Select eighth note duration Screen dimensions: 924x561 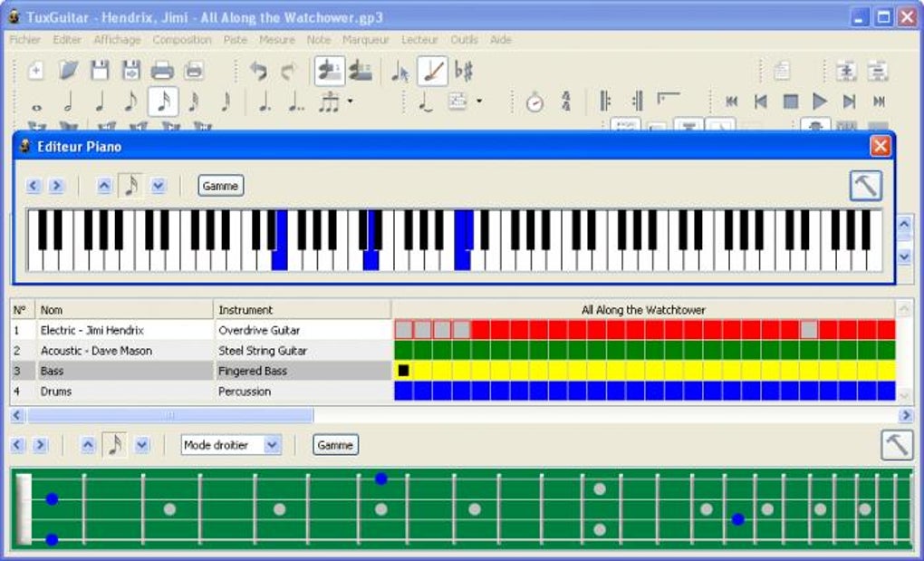(x=130, y=102)
